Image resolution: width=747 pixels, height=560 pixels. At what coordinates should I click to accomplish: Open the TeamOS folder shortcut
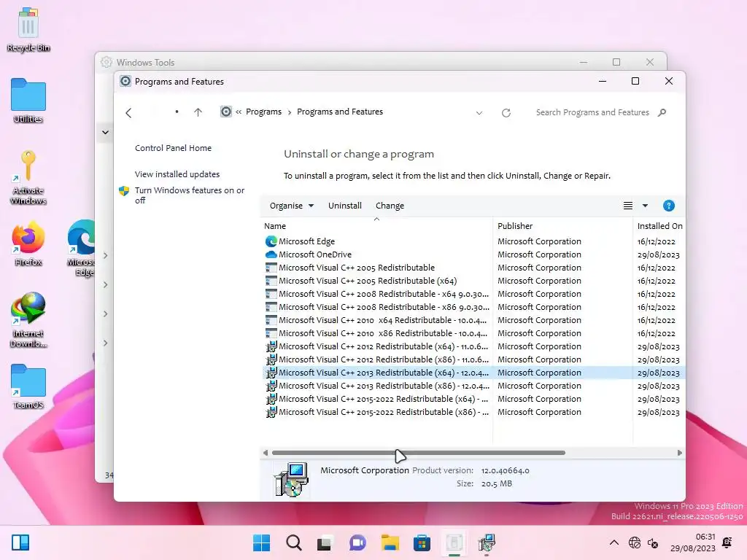point(28,386)
